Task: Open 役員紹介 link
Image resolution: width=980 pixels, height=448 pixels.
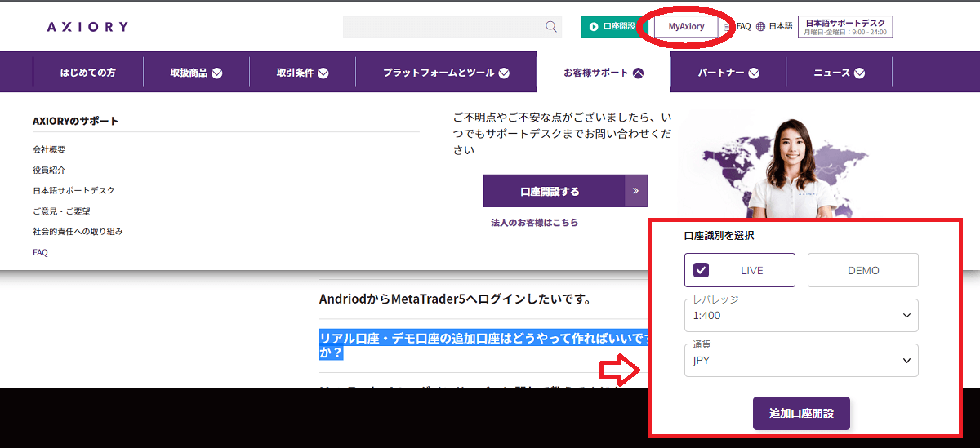Action: (x=49, y=170)
